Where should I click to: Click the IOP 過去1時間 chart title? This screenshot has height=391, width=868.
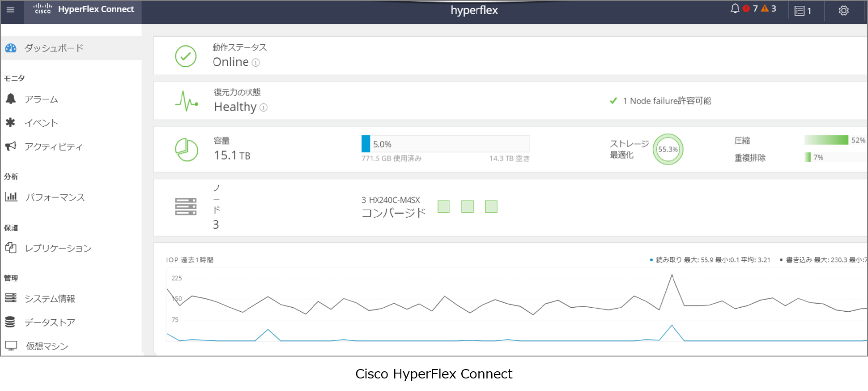click(x=190, y=260)
